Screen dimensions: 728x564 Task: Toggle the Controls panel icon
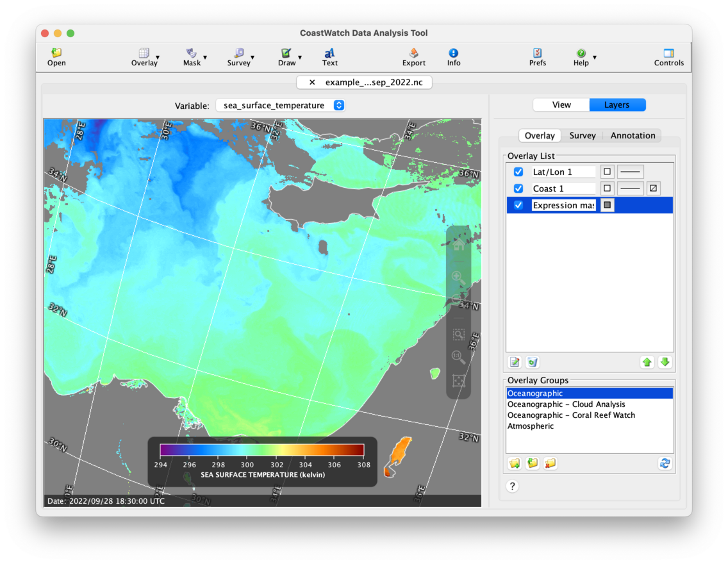click(668, 54)
